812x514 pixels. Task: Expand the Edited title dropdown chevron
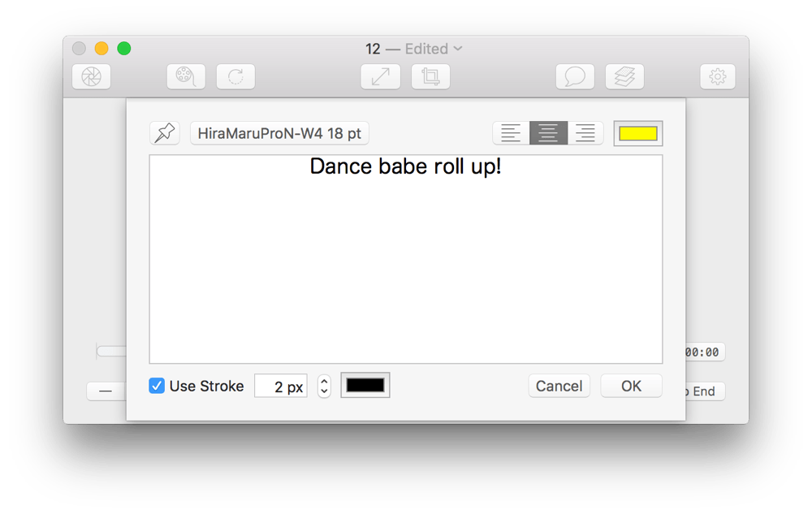[x=458, y=48]
